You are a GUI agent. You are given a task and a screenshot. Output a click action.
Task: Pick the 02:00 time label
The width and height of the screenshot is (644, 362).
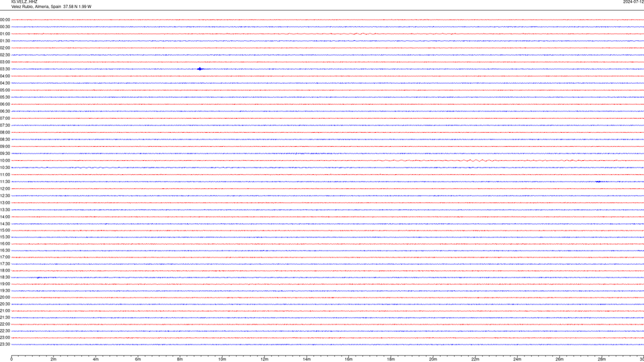click(5, 48)
